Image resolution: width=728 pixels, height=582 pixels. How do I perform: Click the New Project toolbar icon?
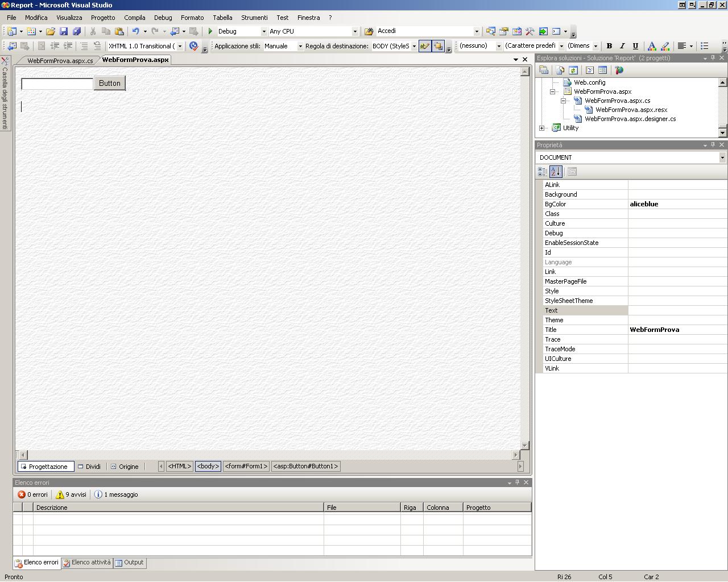click(x=12, y=31)
